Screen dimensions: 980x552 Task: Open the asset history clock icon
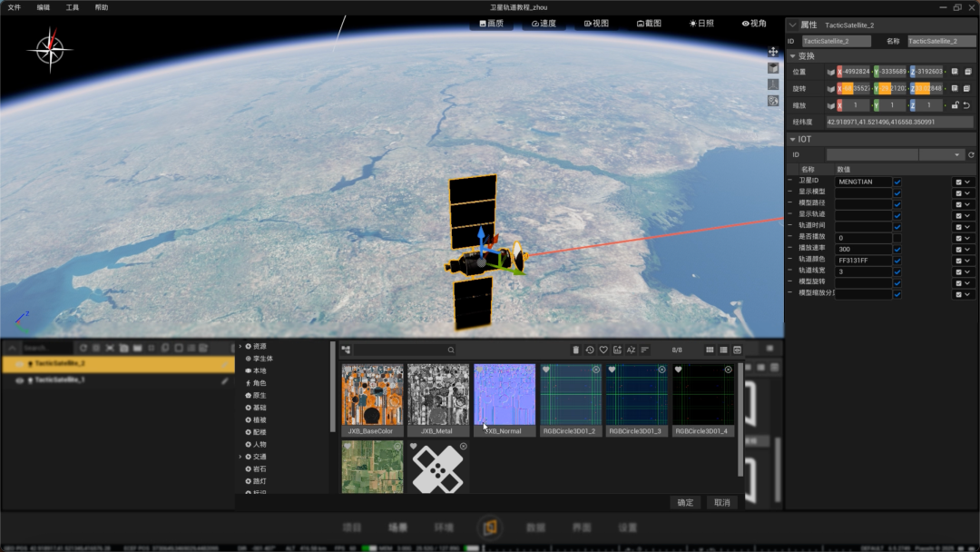pos(590,350)
